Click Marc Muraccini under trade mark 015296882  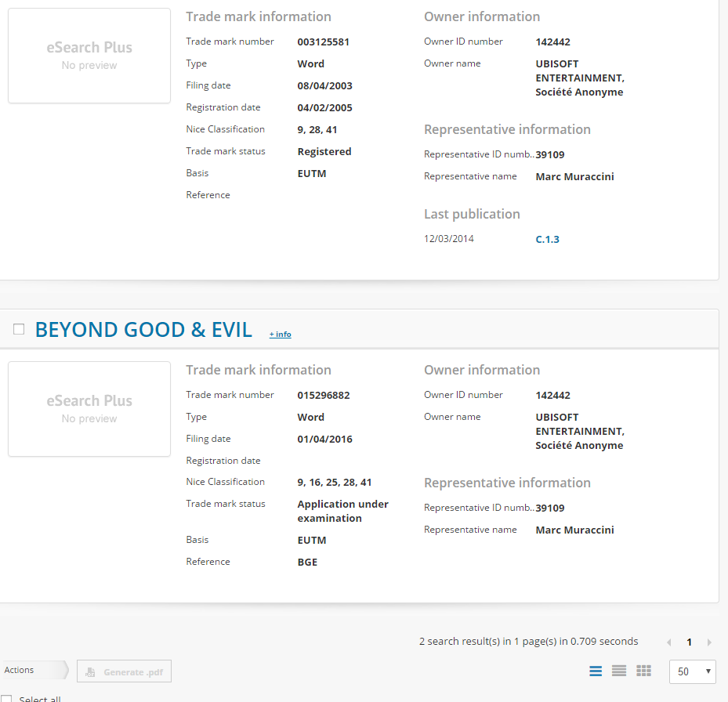574,530
